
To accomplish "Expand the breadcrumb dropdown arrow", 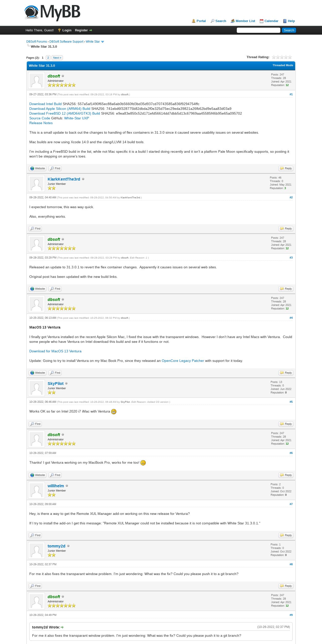I will click(x=102, y=42).
